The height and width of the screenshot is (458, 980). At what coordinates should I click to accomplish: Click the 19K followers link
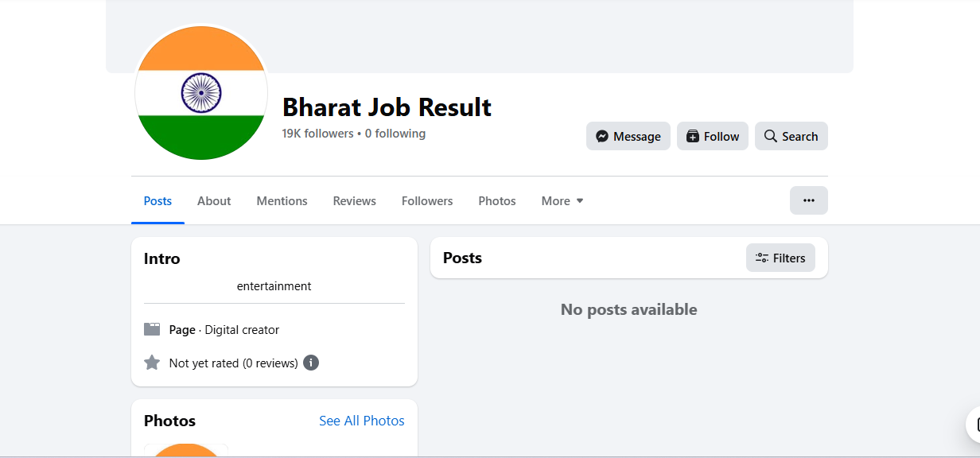pos(317,134)
